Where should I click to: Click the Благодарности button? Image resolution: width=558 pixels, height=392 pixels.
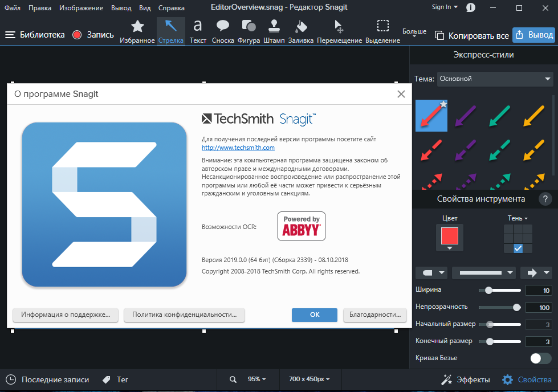[x=375, y=315]
